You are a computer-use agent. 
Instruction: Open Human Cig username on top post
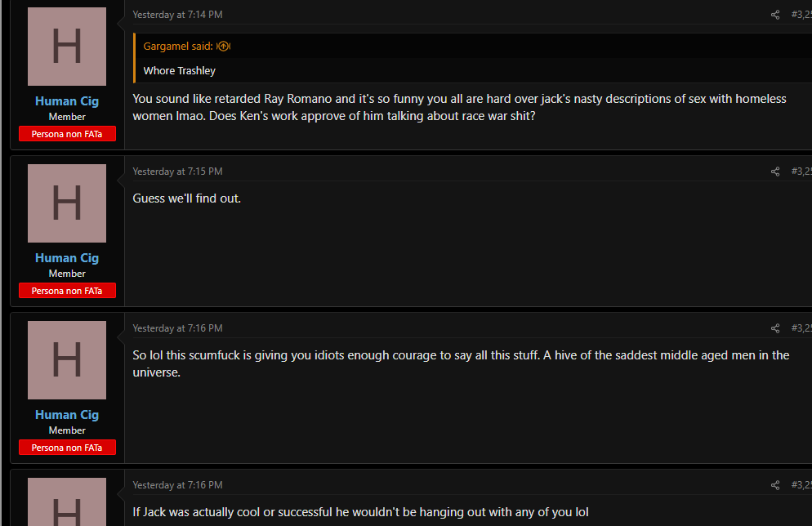(x=67, y=101)
